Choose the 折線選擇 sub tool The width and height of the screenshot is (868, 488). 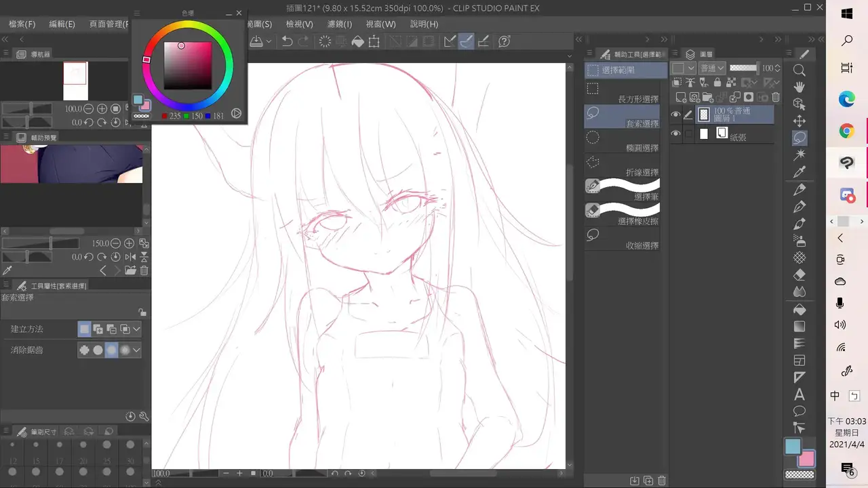point(623,167)
